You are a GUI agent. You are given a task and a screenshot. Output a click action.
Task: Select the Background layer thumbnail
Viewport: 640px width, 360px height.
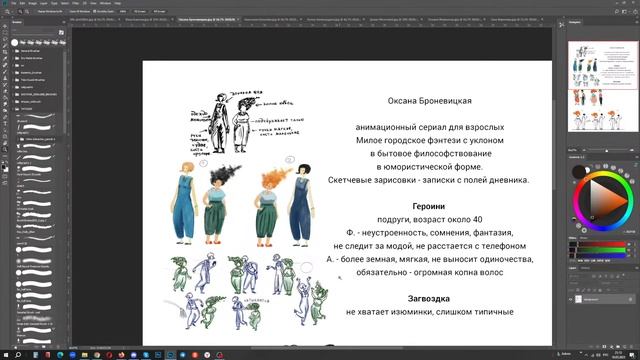[578, 299]
